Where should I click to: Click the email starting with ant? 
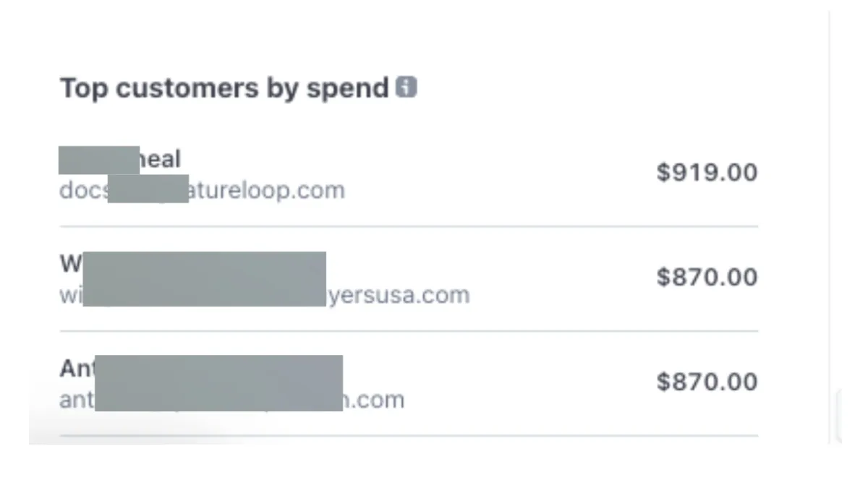coord(76,400)
